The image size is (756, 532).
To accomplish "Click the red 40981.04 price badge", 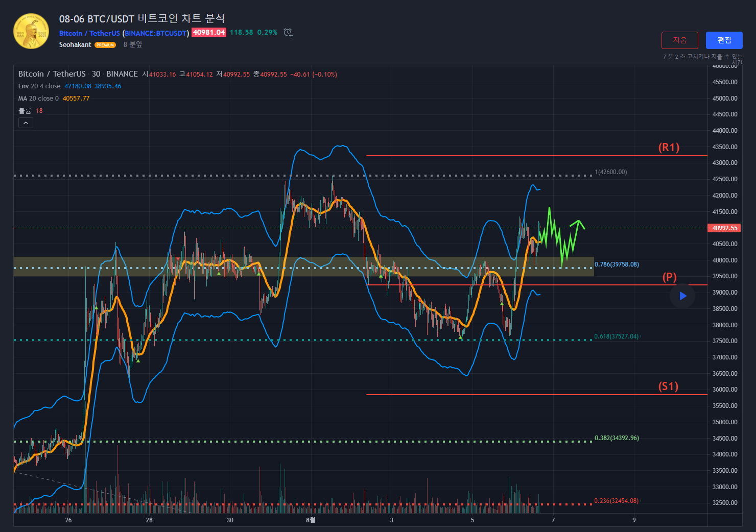I will pos(209,33).
